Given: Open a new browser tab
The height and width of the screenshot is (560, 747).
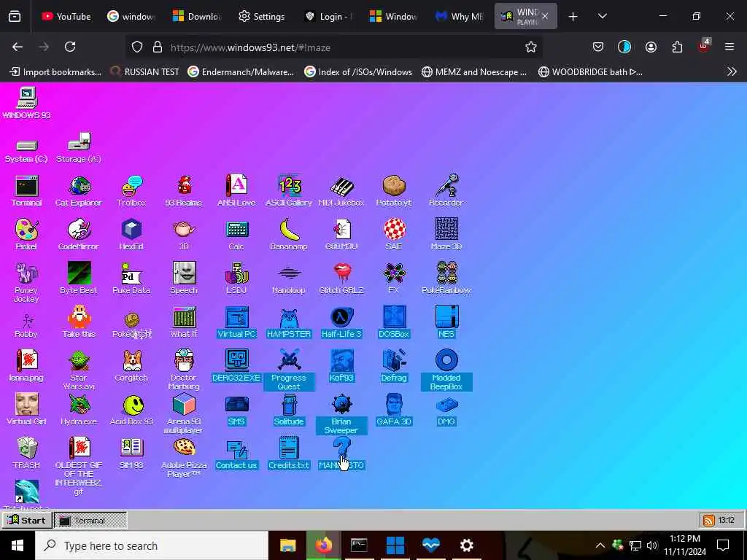Looking at the screenshot, I should click(573, 17).
